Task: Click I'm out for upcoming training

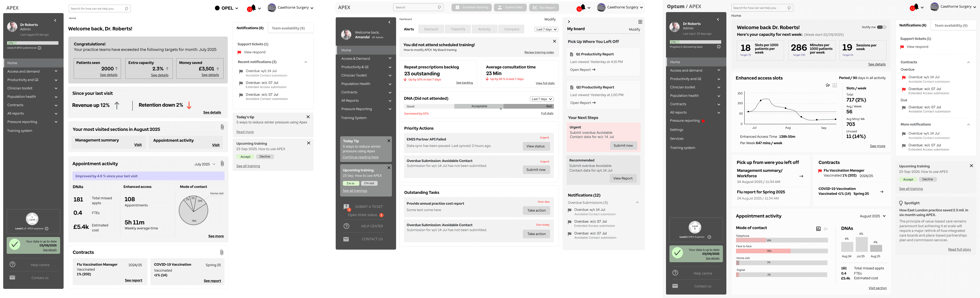Action: [369, 183]
